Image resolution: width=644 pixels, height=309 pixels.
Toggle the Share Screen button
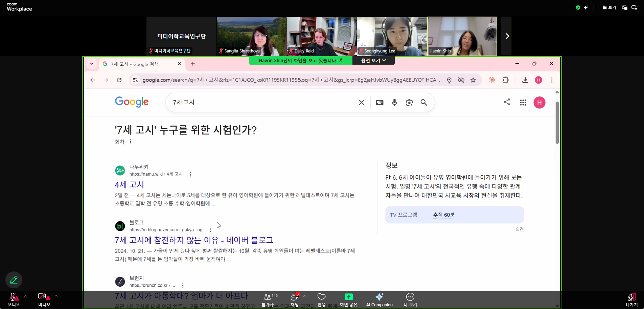click(348, 299)
